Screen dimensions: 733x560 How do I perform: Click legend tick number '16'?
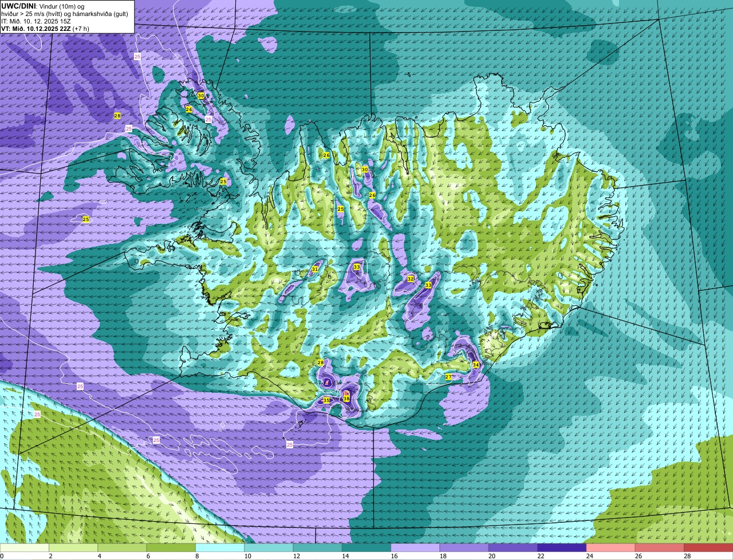[394, 555]
